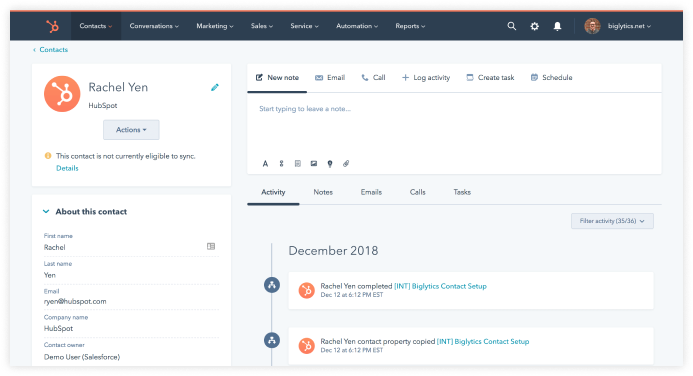The height and width of the screenshot is (376, 693).
Task: Select the New note tab
Action: (277, 78)
